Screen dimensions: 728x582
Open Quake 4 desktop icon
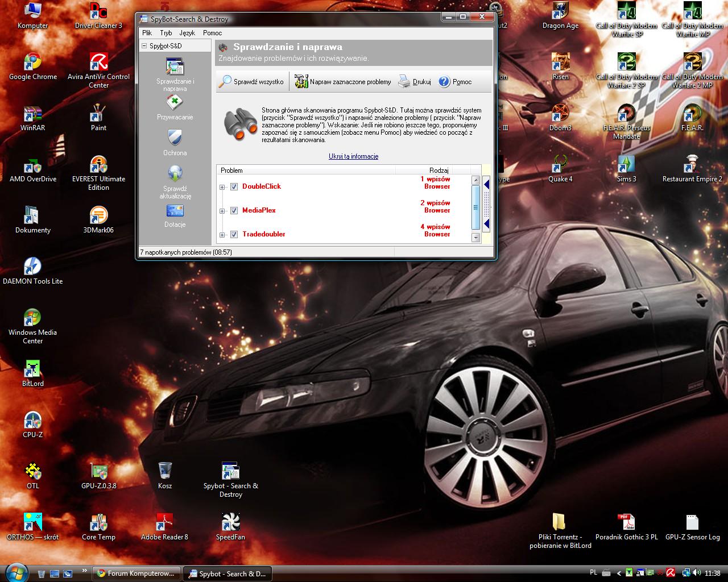(x=560, y=169)
